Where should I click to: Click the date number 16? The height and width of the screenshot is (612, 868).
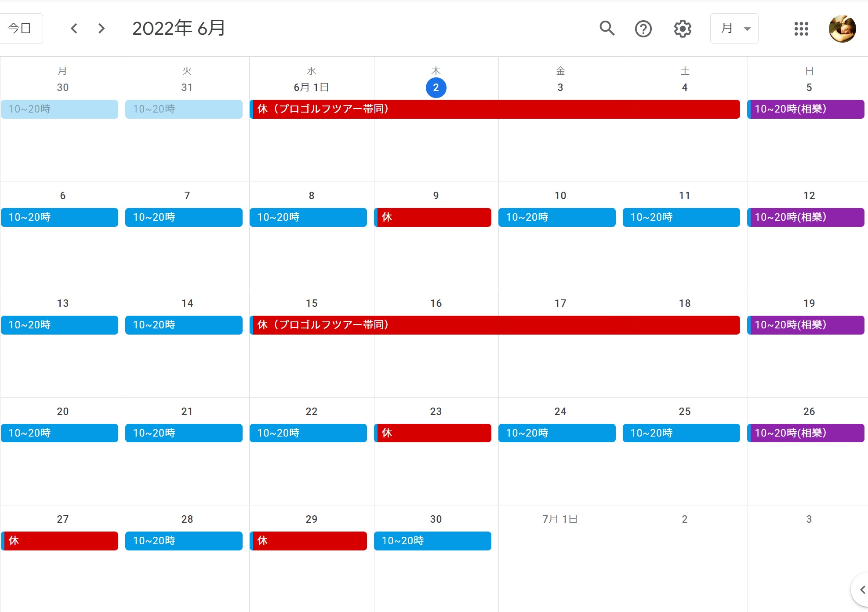436,303
